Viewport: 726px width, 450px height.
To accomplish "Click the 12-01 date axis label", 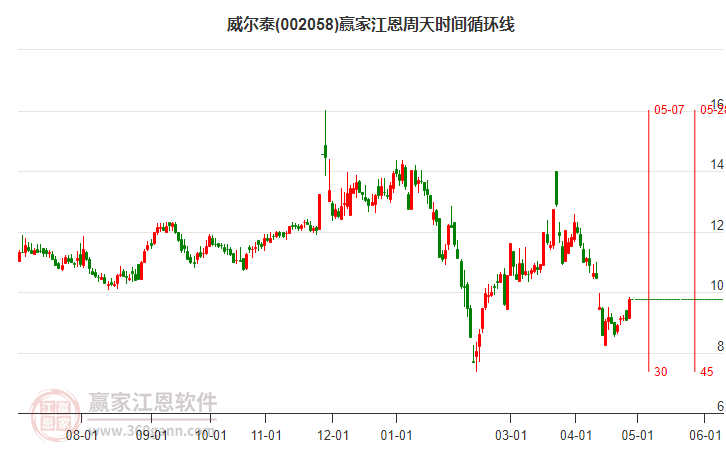I will pos(332,435).
